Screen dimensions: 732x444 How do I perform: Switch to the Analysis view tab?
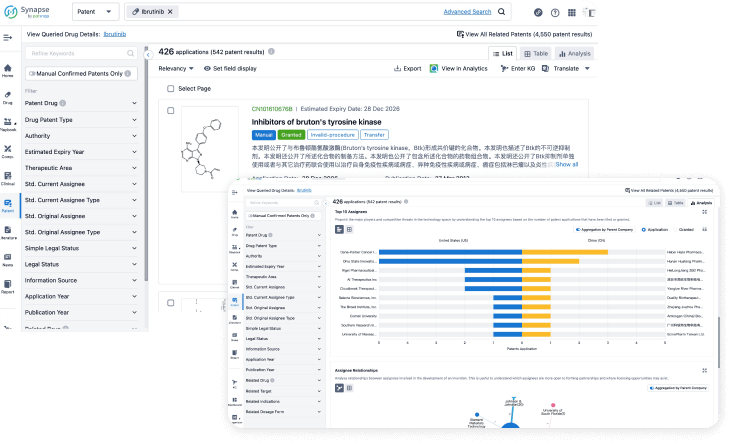pos(574,53)
